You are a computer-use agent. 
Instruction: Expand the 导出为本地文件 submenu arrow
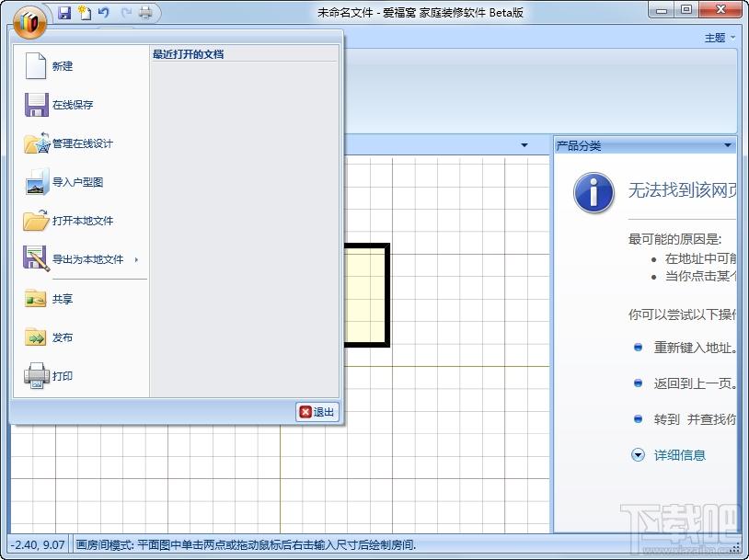[136, 259]
